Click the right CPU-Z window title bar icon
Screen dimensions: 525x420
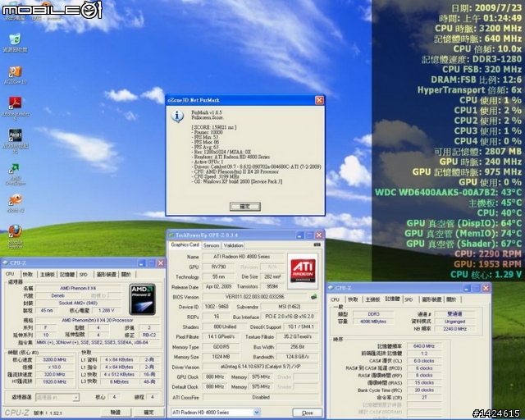[x=331, y=288]
